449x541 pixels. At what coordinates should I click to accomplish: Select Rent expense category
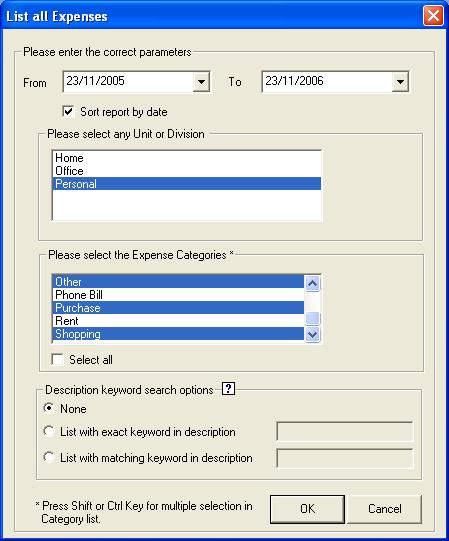point(178,321)
